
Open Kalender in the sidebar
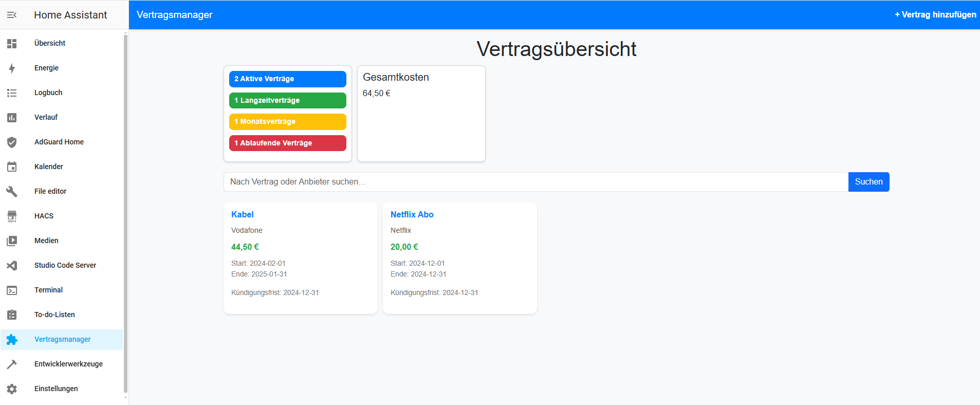click(x=62, y=167)
